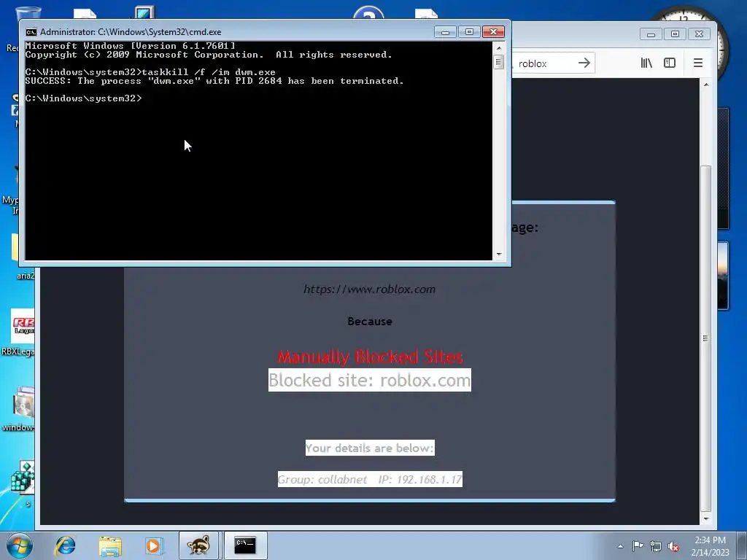
Task: Click browser page scrollbar down arrow
Action: coord(706,518)
